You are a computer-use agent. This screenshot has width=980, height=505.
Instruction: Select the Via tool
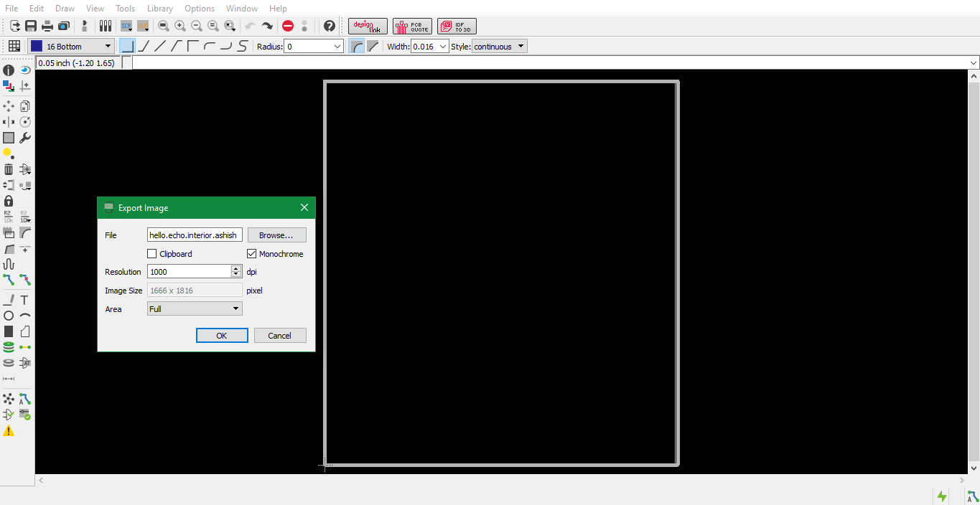[x=9, y=347]
